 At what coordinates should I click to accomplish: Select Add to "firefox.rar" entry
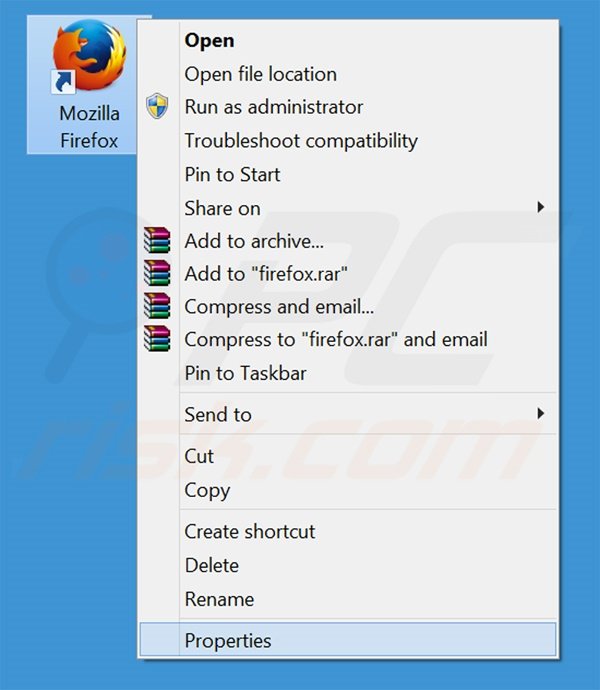click(348, 274)
